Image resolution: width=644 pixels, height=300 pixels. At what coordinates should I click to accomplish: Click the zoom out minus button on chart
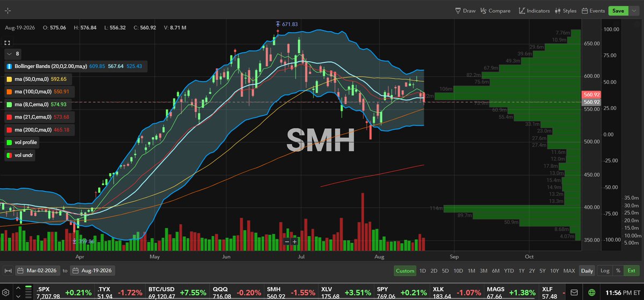287,242
